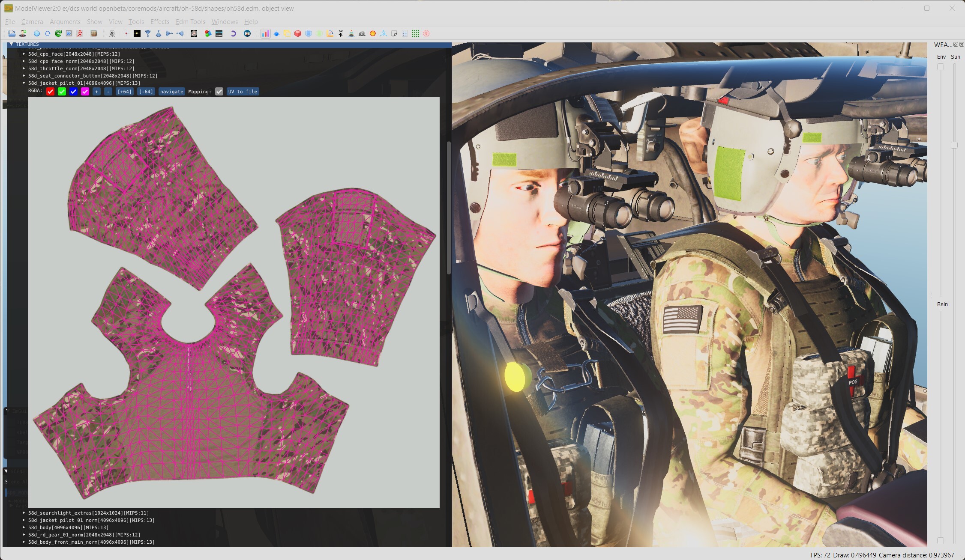Click the downward-pointing blue cone view icon

[148, 33]
